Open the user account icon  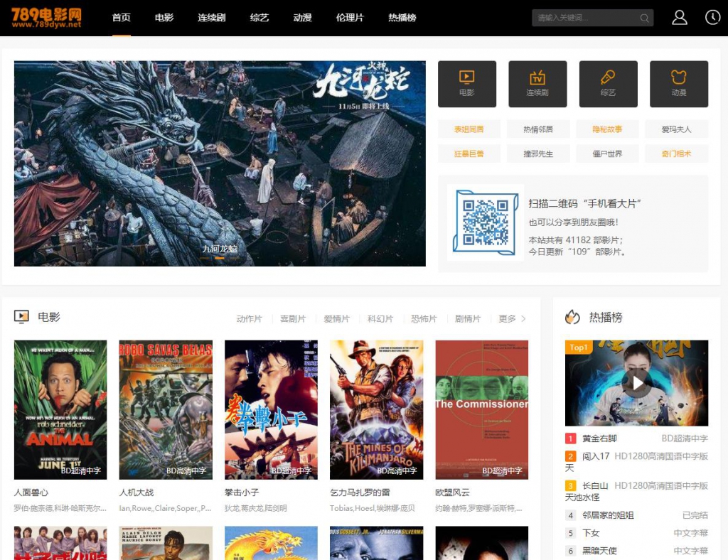pos(679,18)
